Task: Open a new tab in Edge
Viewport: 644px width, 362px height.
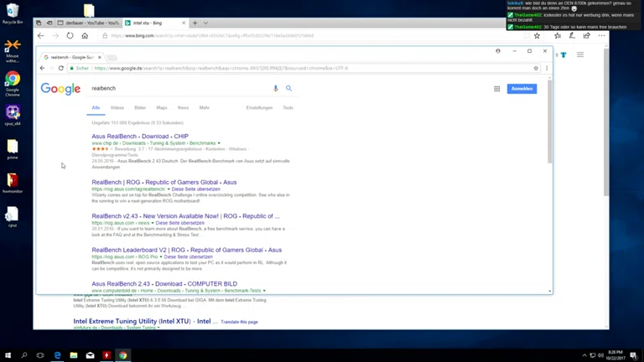Action: click(195, 23)
